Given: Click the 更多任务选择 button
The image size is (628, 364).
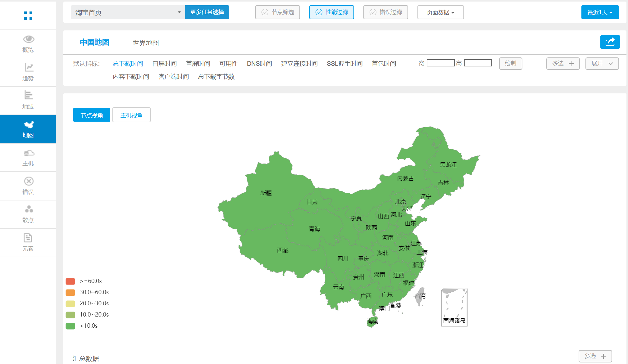Looking at the screenshot, I should click(207, 12).
